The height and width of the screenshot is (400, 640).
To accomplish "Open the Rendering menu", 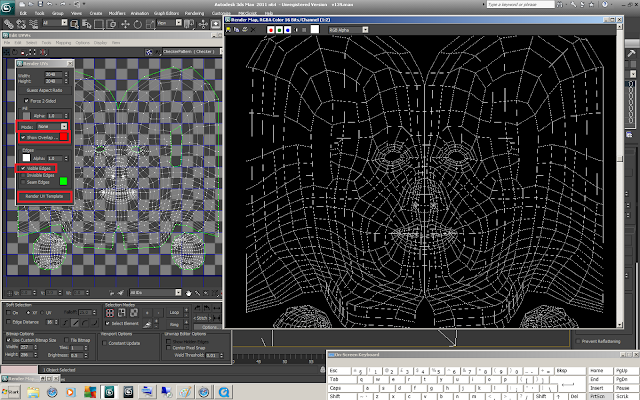I will [x=194, y=13].
